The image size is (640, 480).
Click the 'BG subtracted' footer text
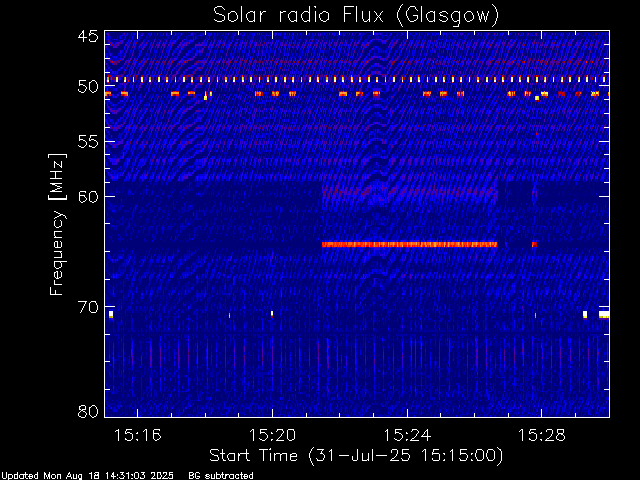[x=221, y=476]
